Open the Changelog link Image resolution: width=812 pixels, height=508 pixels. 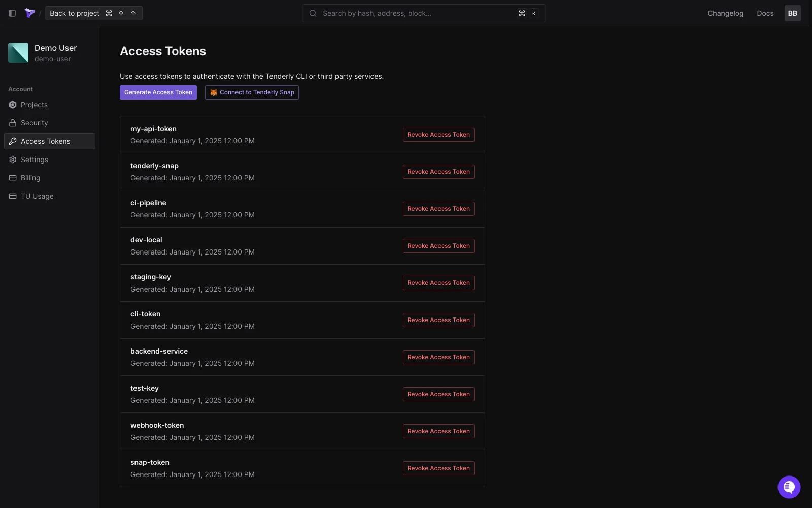coord(725,13)
